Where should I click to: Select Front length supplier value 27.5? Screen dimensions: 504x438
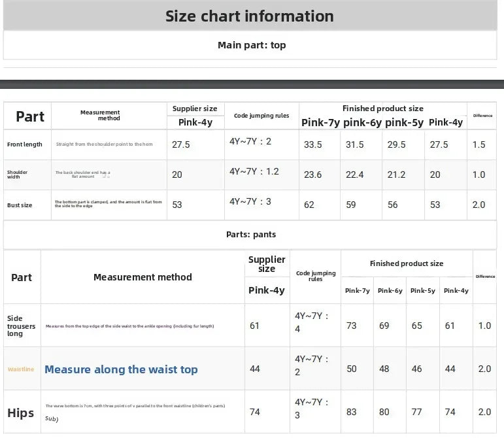tap(181, 144)
